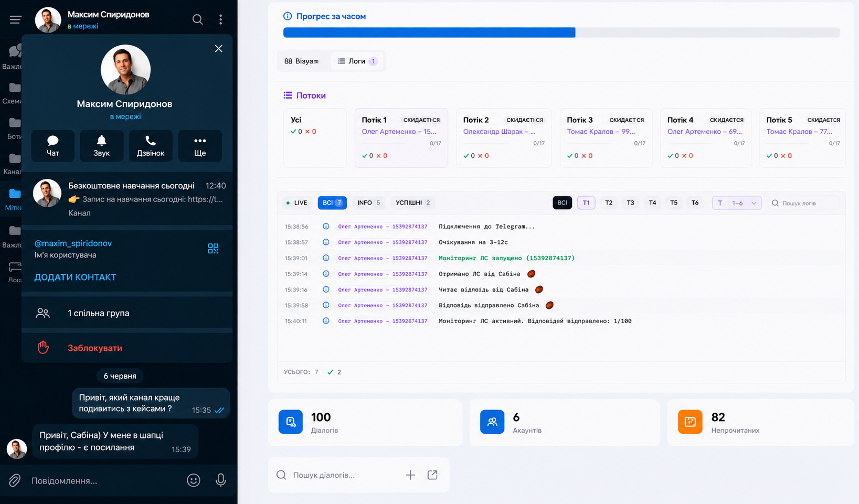
Task: Filter logs by INFO 5
Action: pyautogui.click(x=368, y=202)
